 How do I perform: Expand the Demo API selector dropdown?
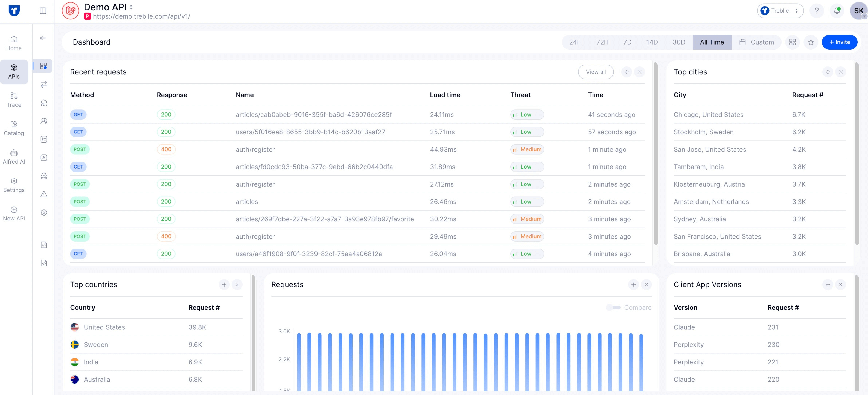[131, 7]
